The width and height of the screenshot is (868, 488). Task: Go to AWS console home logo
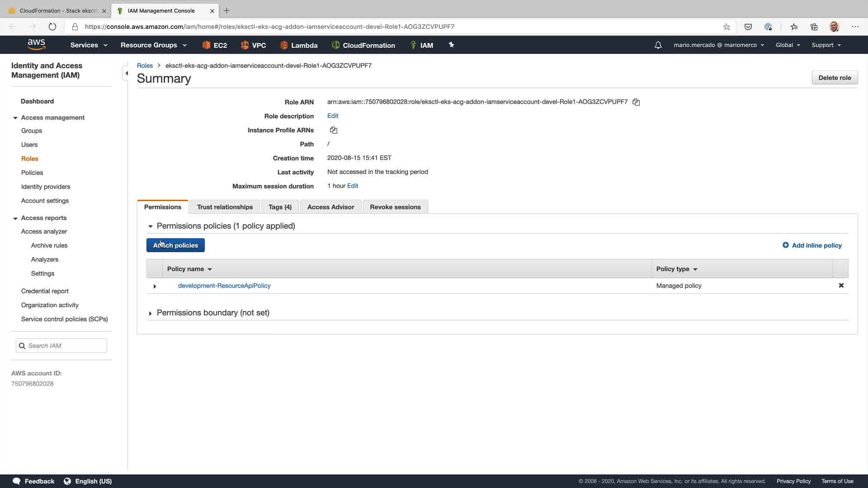(36, 44)
